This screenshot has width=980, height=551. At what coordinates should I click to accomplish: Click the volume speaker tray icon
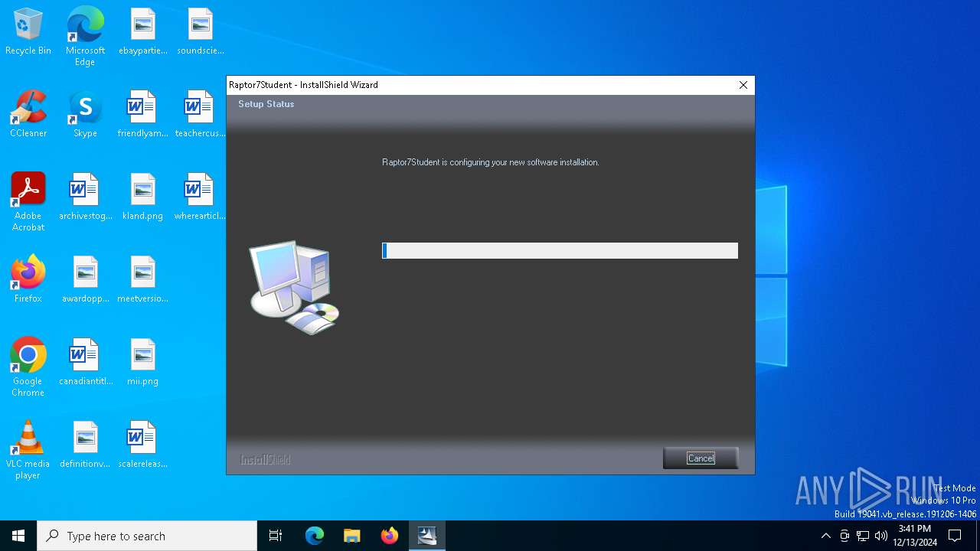click(x=881, y=536)
